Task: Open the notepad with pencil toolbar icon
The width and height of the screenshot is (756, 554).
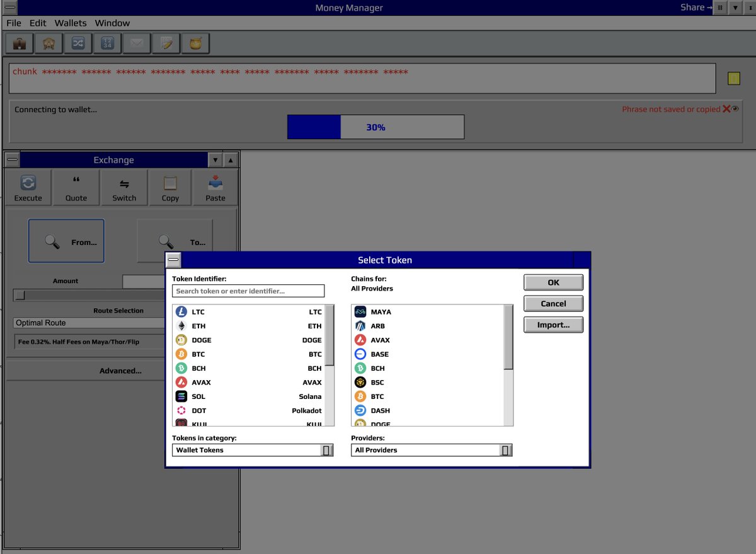Action: coord(166,43)
